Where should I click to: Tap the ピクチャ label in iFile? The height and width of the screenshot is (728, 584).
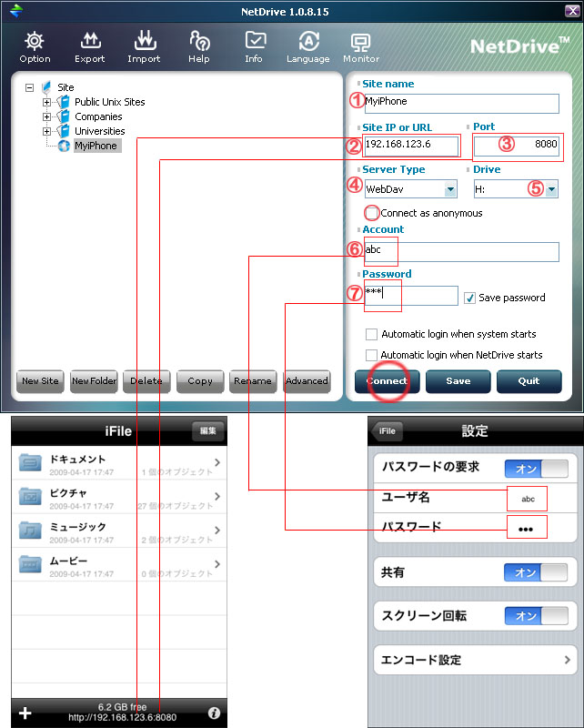68,493
